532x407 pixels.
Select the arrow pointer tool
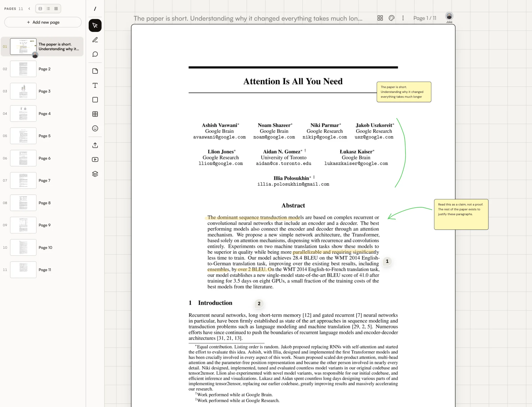pyautogui.click(x=95, y=26)
